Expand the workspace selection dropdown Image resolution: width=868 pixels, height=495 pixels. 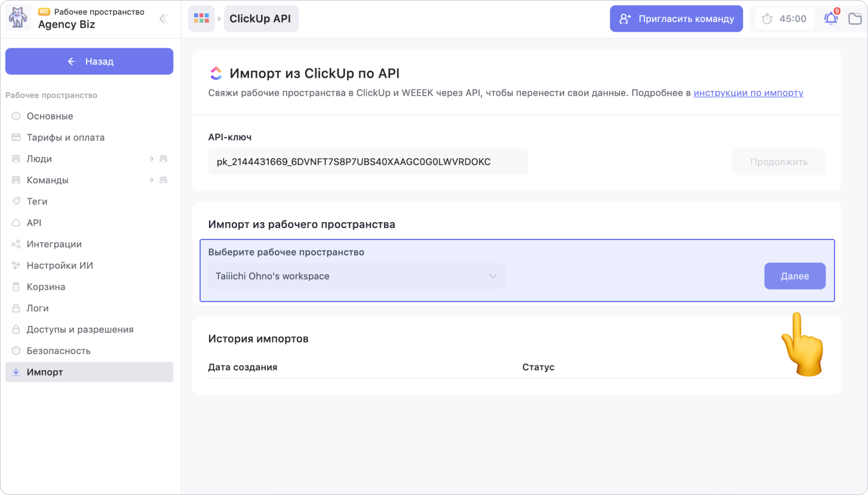coord(357,276)
